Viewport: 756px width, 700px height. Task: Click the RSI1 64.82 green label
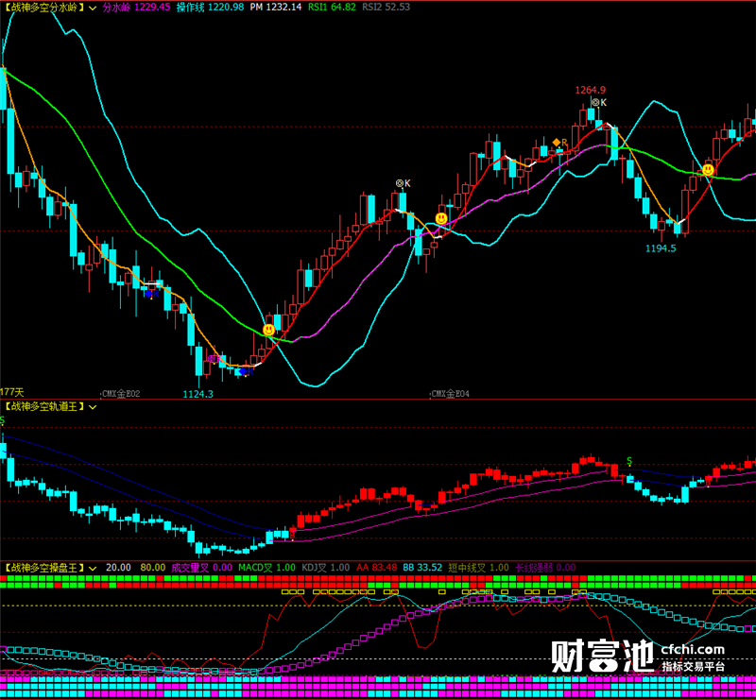(x=332, y=8)
